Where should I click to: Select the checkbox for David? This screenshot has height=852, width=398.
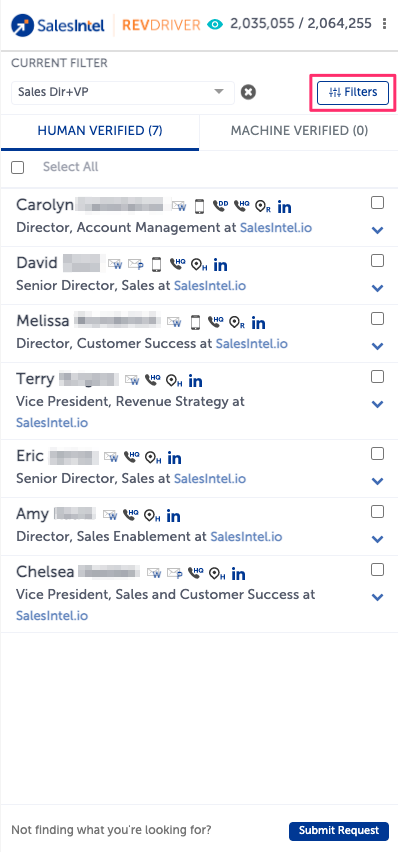(x=377, y=261)
